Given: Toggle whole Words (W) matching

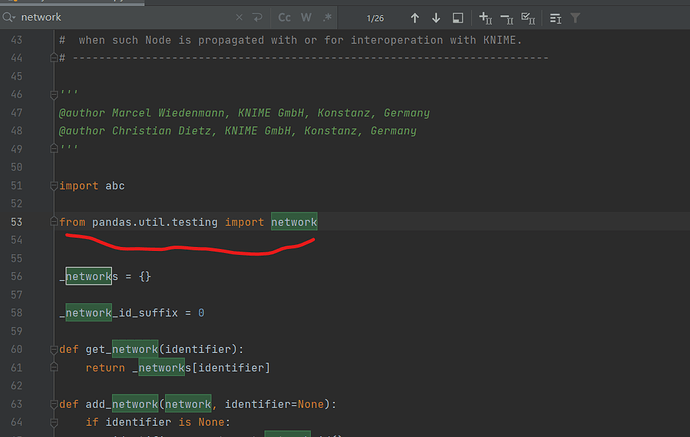Looking at the screenshot, I should pos(307,18).
